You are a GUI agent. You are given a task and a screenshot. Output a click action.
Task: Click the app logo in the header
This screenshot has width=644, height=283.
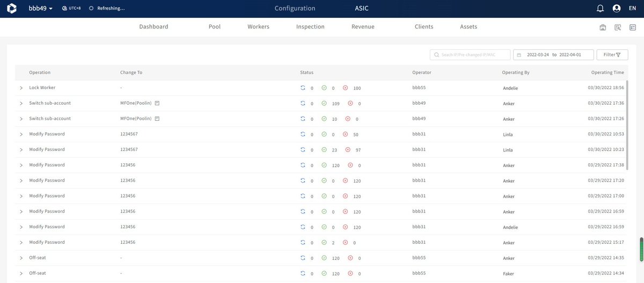[x=11, y=8]
